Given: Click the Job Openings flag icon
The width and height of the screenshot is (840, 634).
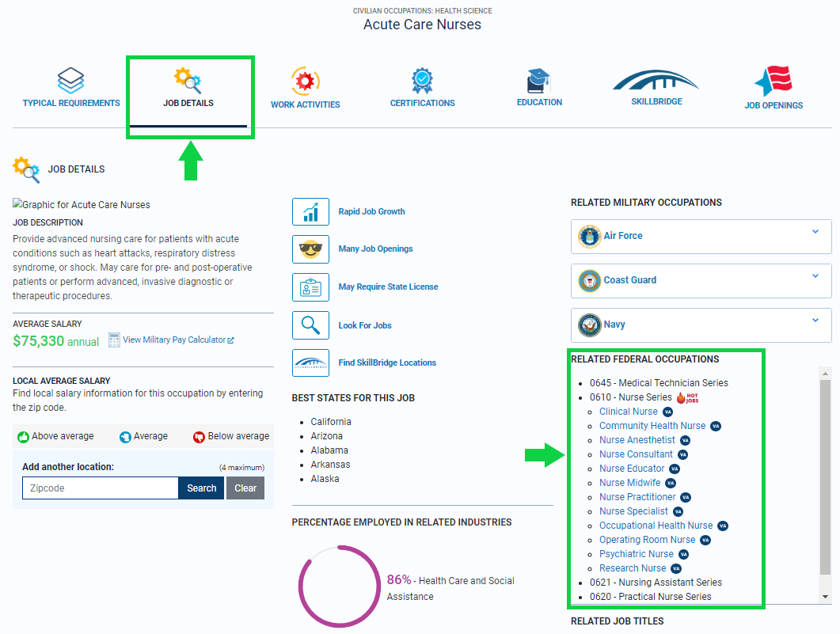Looking at the screenshot, I should (773, 81).
